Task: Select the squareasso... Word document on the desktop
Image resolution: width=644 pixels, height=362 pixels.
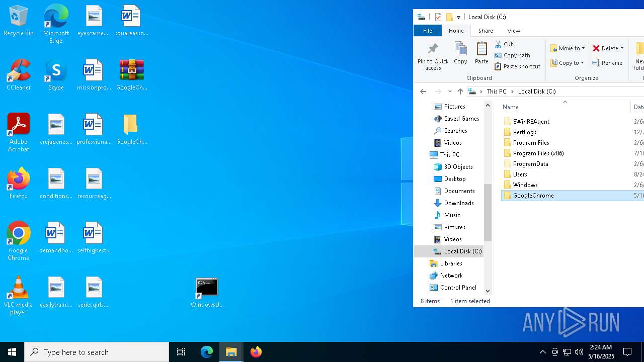Action: coord(132,21)
